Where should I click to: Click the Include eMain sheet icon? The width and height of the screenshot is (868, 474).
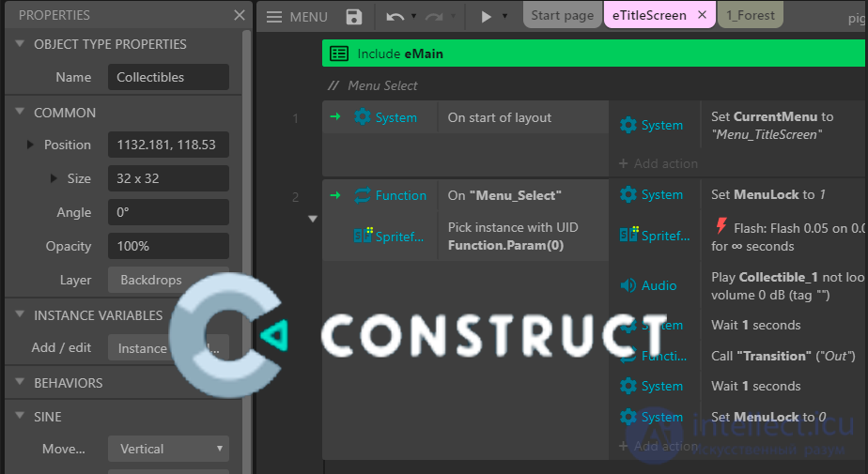click(x=339, y=54)
